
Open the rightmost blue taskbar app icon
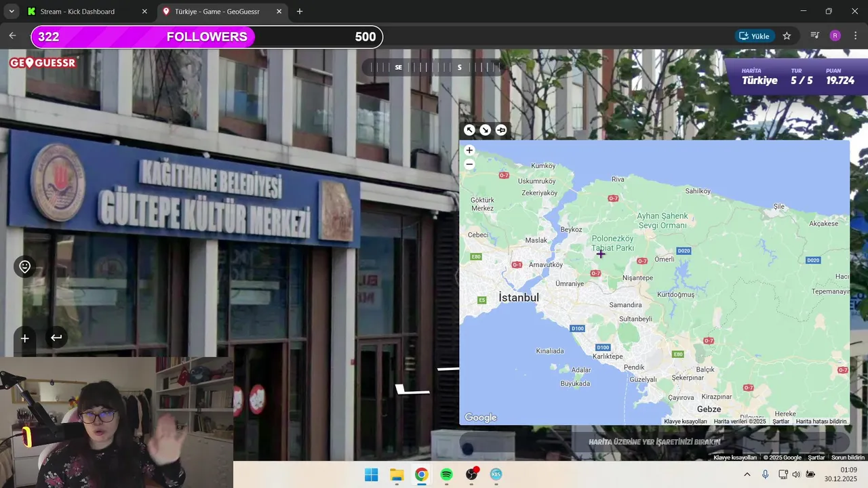click(x=496, y=474)
